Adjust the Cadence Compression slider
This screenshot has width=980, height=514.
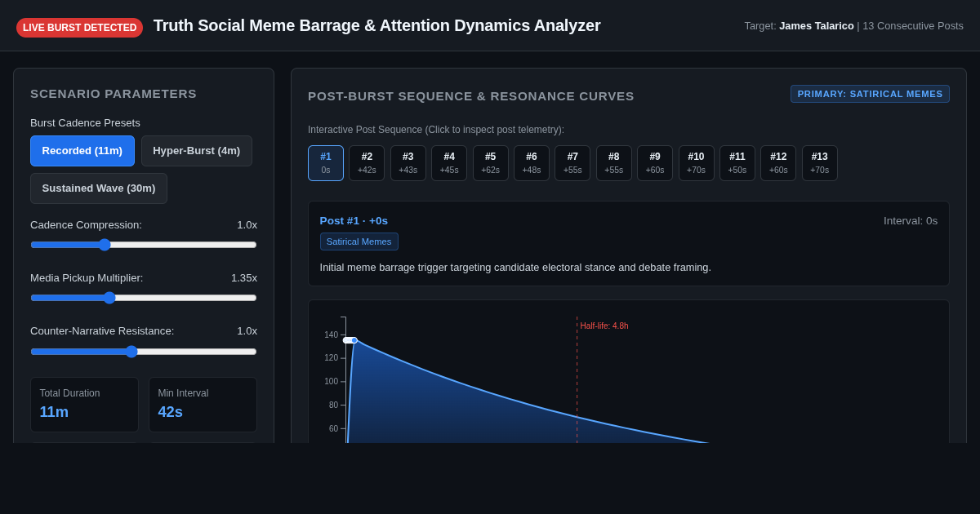tap(144, 245)
